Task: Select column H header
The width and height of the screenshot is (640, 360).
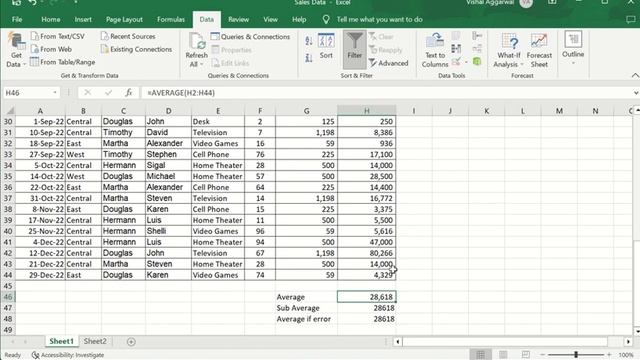Action: click(367, 111)
